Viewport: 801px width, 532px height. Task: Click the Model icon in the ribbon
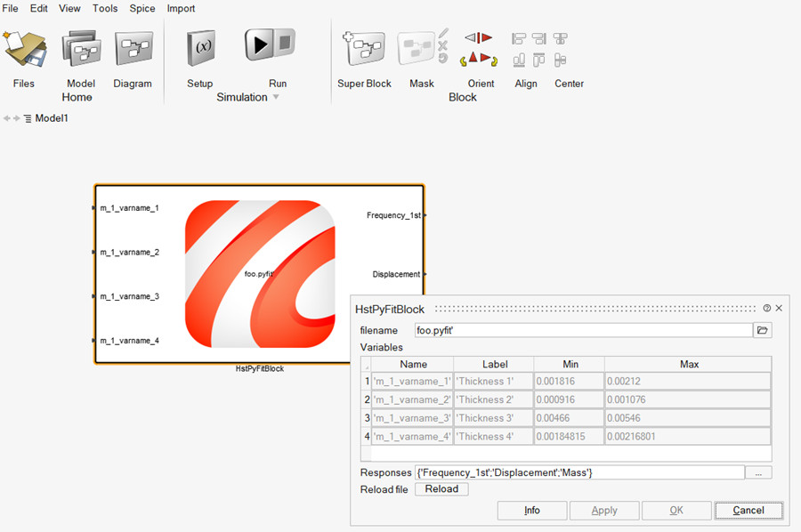(81, 50)
